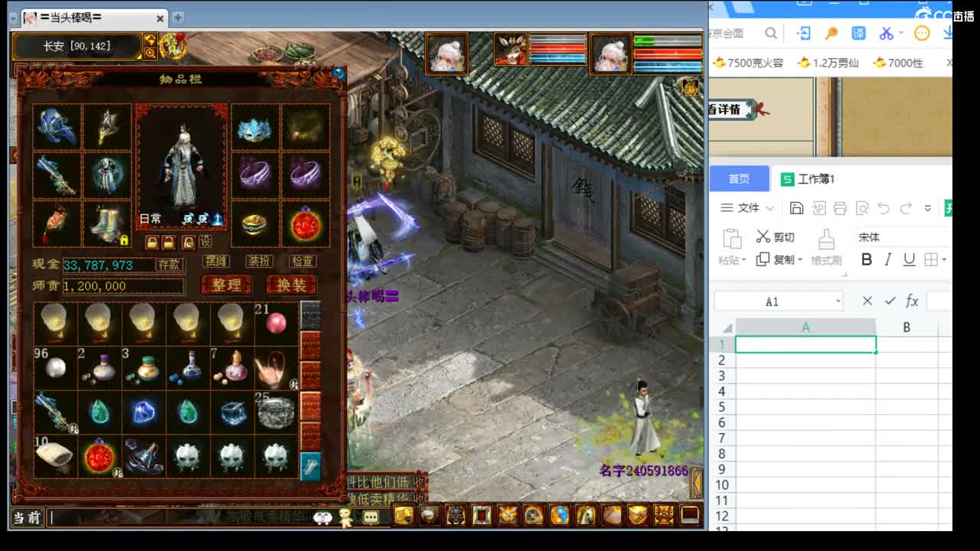Select the 当头棒喝 browser tab
980x551 pixels.
coord(94,18)
